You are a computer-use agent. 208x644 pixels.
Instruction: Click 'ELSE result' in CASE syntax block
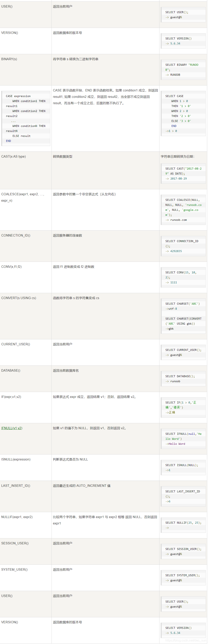click(x=21, y=136)
